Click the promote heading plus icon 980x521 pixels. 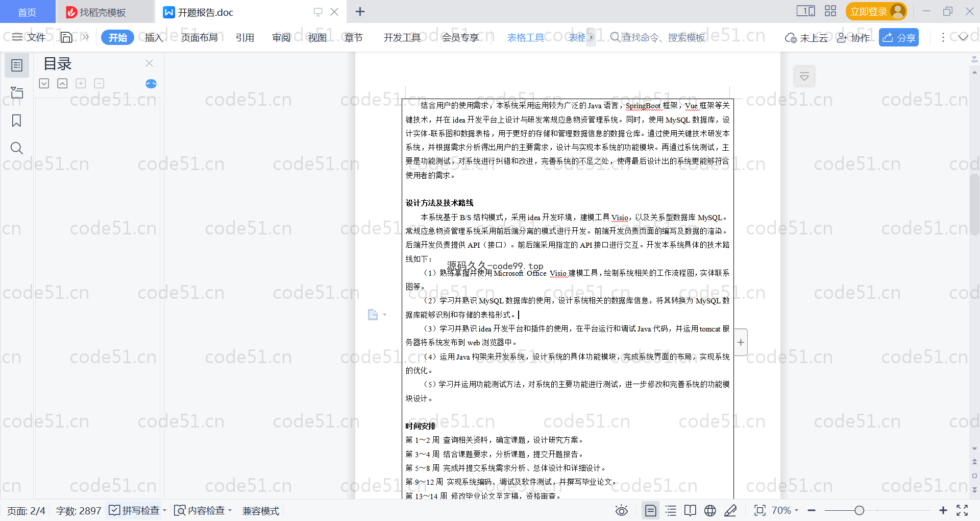coord(81,83)
